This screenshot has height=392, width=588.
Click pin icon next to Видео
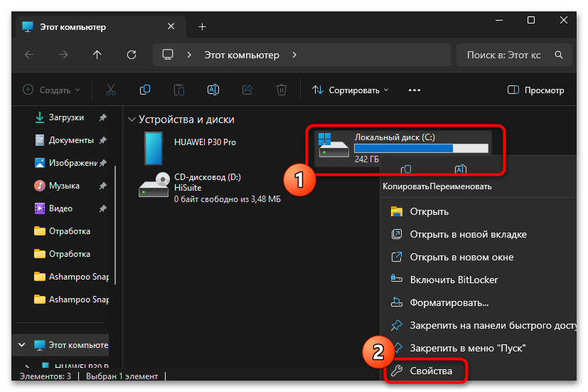coord(103,208)
